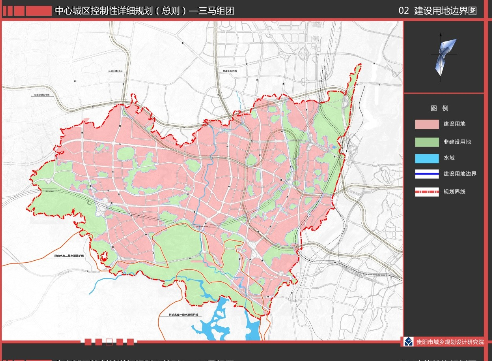Click the pink 建设用地 legend swatch

pos(427,124)
